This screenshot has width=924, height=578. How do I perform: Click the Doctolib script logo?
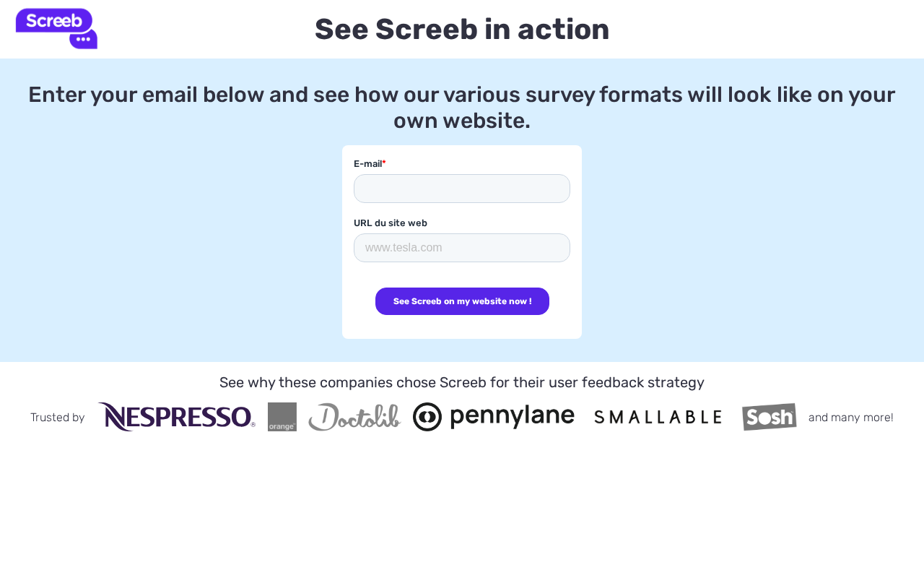click(x=354, y=417)
